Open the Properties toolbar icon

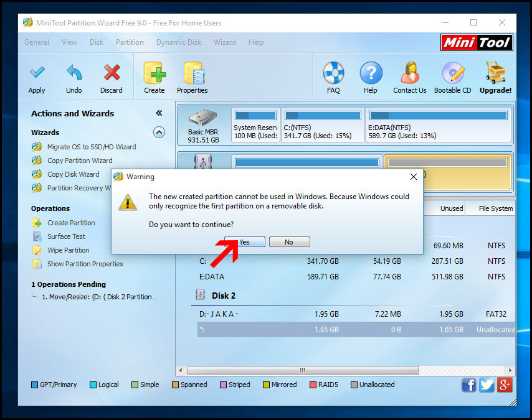(x=194, y=73)
